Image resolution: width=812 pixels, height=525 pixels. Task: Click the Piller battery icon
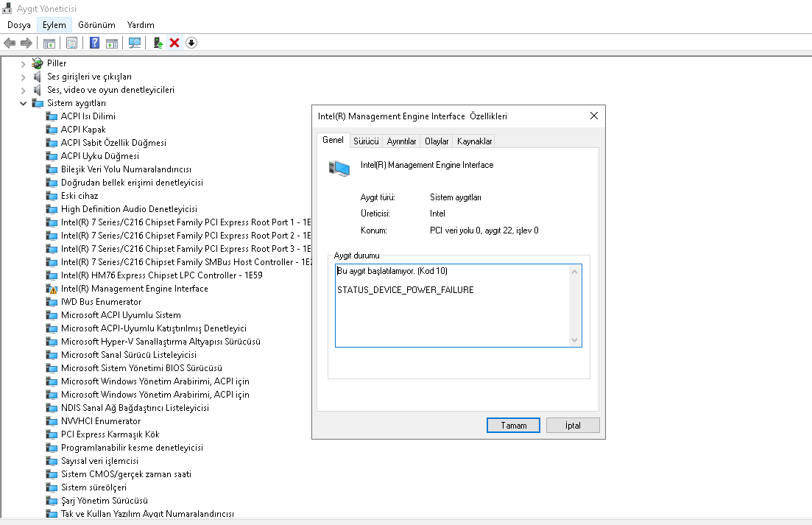(38, 63)
